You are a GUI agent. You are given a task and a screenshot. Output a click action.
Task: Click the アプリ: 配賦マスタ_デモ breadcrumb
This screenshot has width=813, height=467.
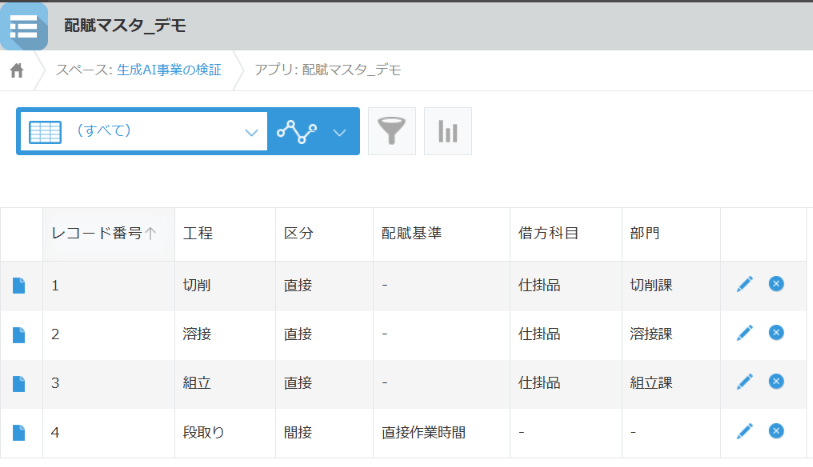[x=328, y=70]
